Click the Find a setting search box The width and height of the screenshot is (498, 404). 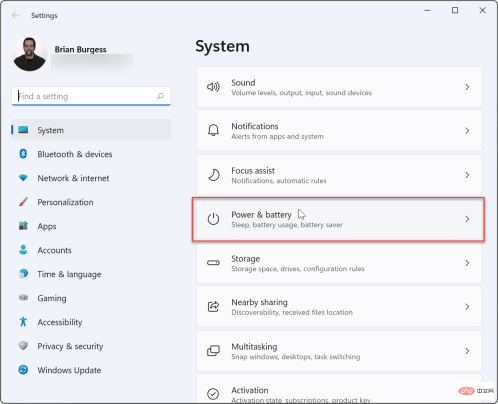click(x=91, y=96)
